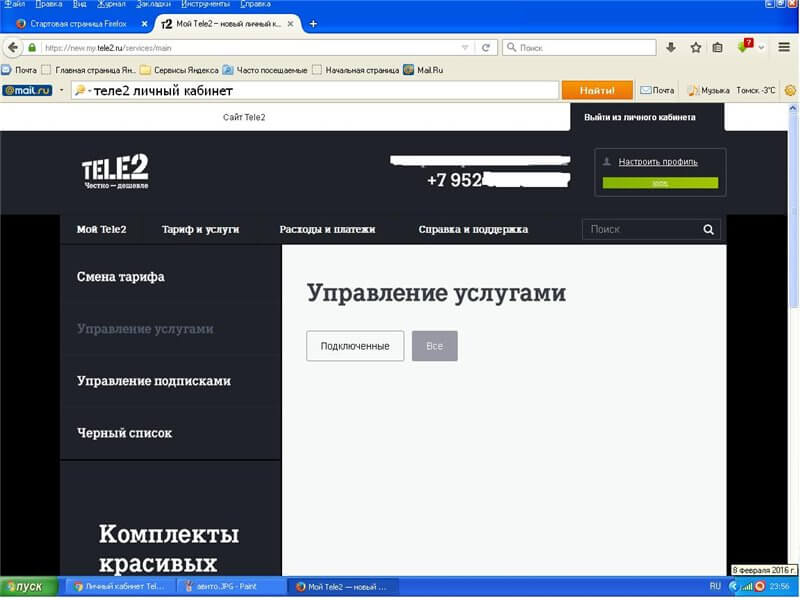Show bookmarks list clipboard icon
Viewport: 800px width, 600px height.
tap(717, 47)
